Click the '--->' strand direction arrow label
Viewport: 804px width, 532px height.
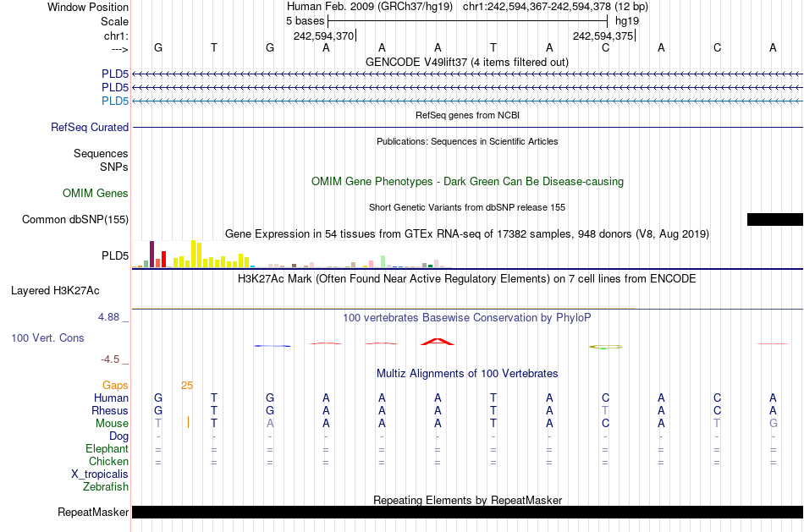pos(120,49)
